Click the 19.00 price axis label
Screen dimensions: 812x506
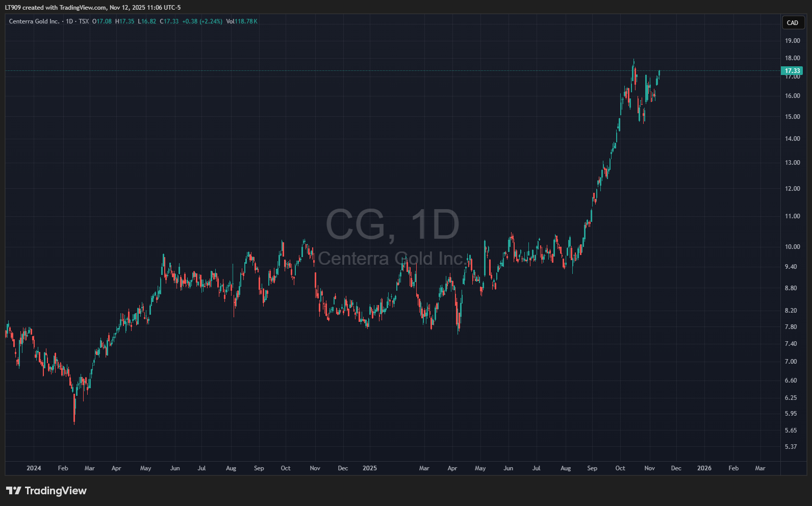[792, 41]
